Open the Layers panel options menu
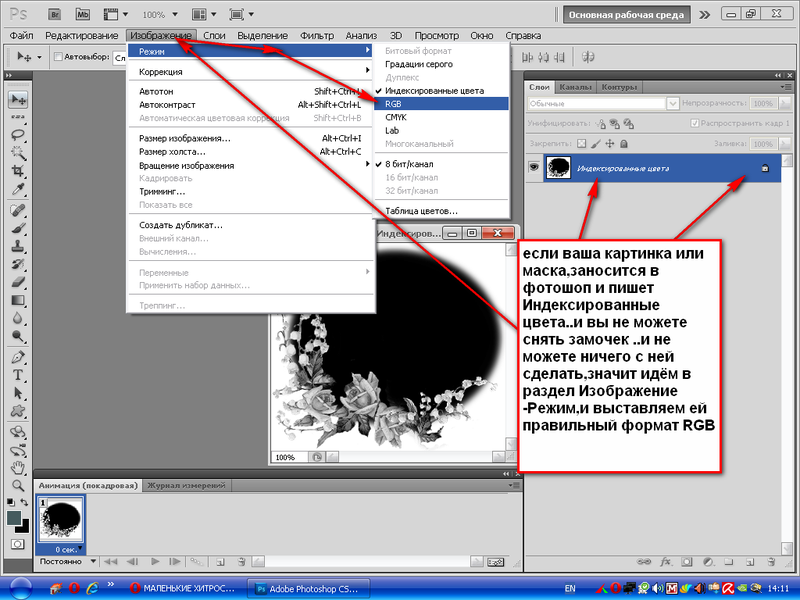The width and height of the screenshot is (800, 600). click(x=786, y=87)
